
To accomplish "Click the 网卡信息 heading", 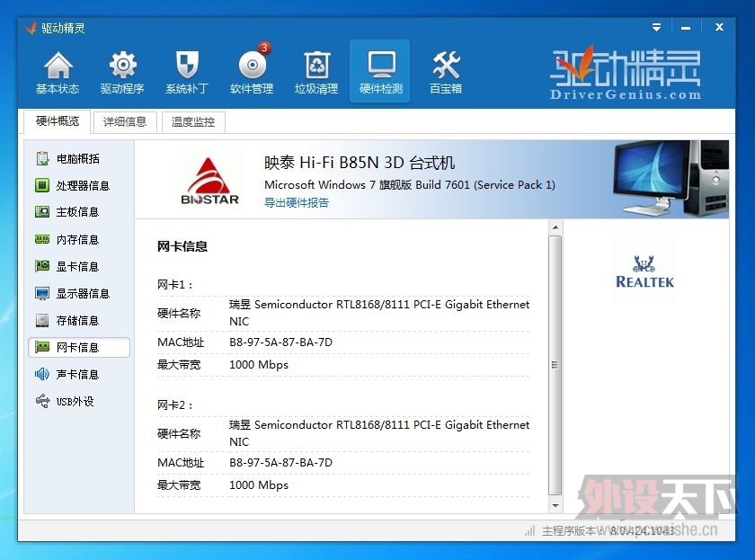I will pos(182,246).
